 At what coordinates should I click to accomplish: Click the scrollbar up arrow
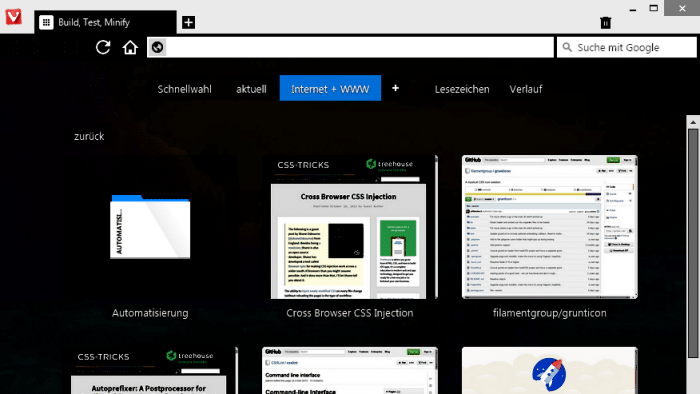coord(693,122)
